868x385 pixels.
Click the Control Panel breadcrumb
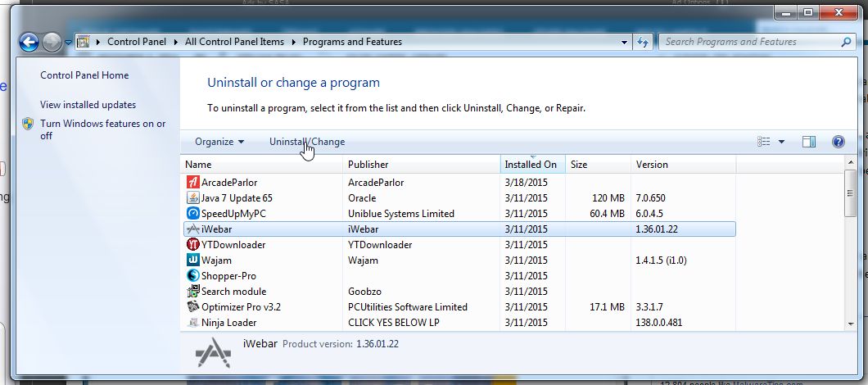tap(137, 42)
